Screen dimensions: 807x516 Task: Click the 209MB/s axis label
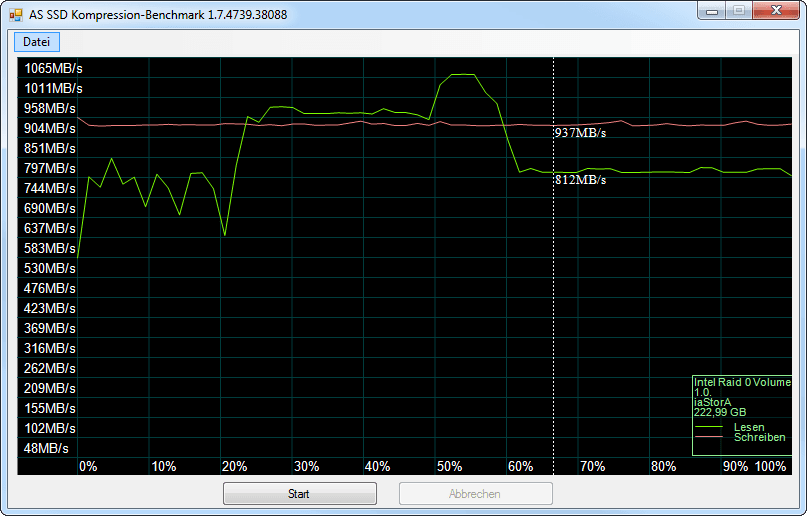(50, 388)
